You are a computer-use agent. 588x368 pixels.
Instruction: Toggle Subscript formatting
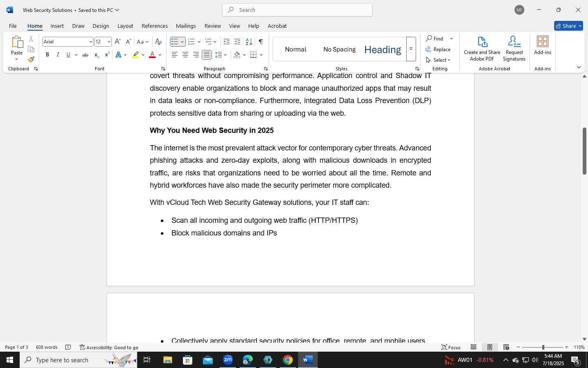96,55
